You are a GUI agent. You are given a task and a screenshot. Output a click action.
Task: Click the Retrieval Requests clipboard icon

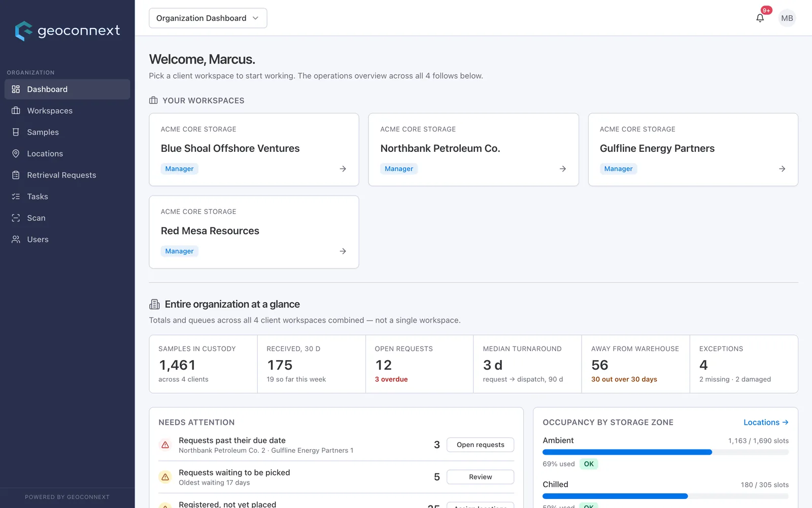(x=16, y=175)
